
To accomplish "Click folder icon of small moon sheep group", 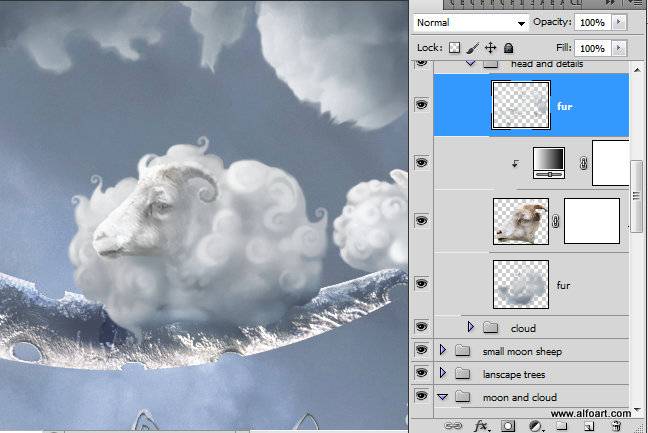I will [x=462, y=351].
